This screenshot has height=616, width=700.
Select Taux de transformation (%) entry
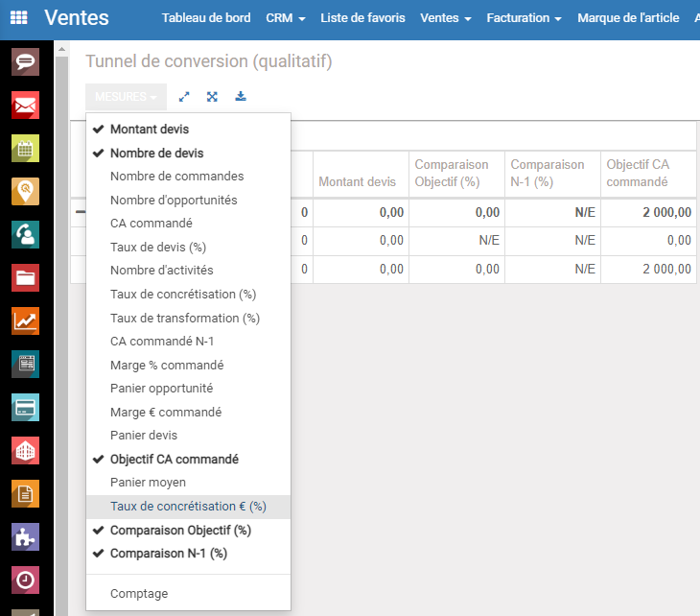188,318
